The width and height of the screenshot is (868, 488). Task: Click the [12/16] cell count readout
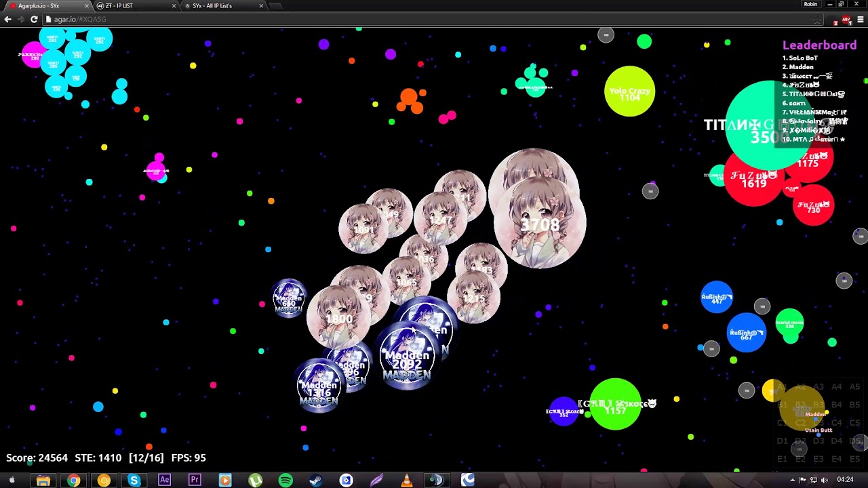point(146,457)
